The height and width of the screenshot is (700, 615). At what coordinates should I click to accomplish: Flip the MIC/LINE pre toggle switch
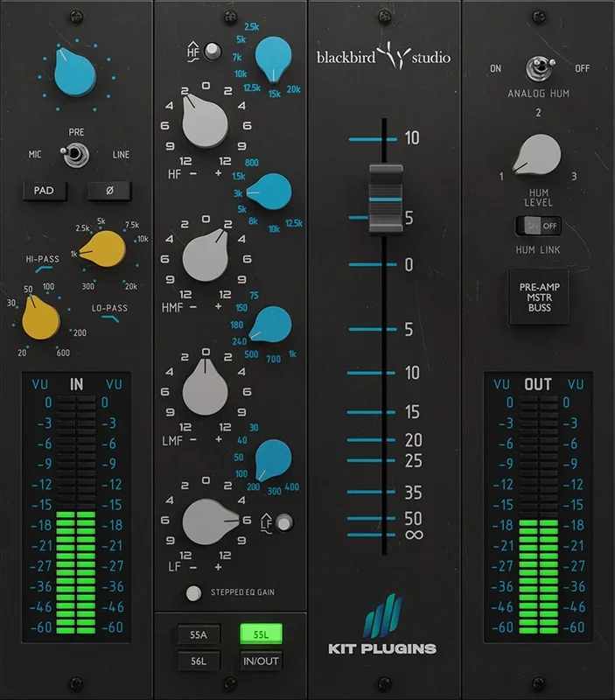coord(74,155)
